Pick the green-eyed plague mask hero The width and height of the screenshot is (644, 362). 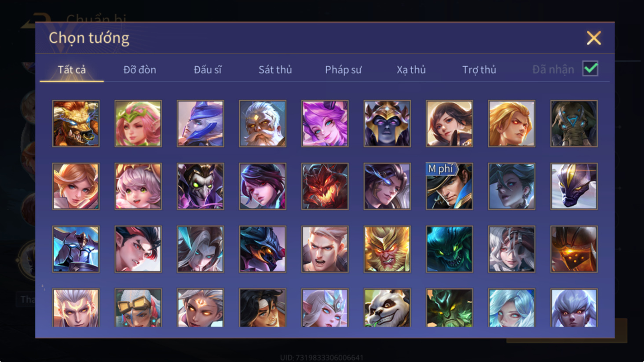click(200, 186)
